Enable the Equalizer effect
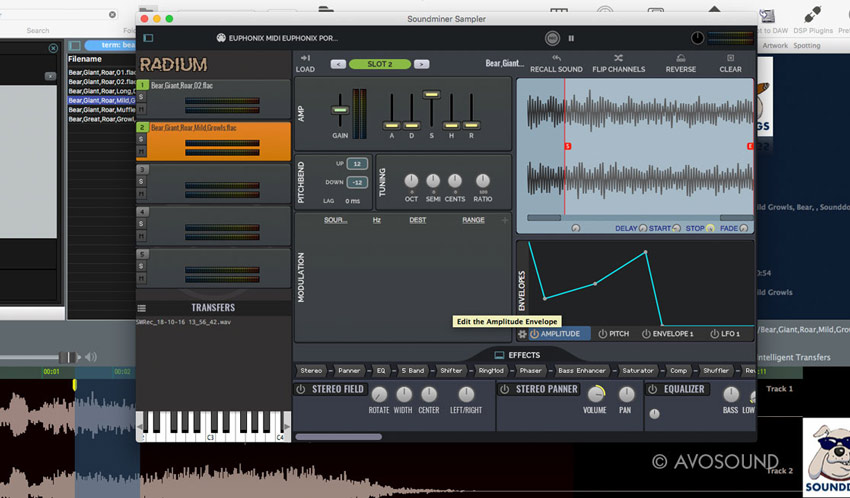This screenshot has width=850, height=498. tap(653, 389)
